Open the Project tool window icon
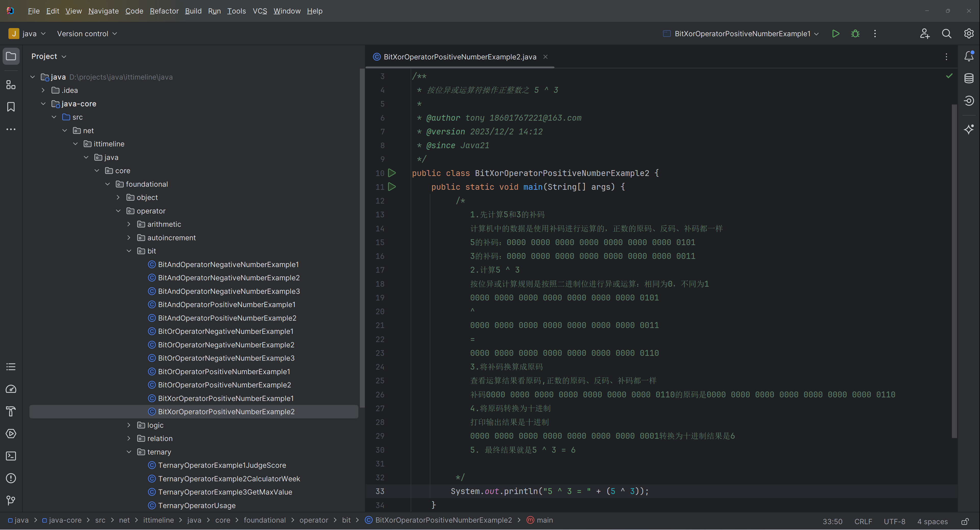The height and width of the screenshot is (530, 980). [x=11, y=56]
